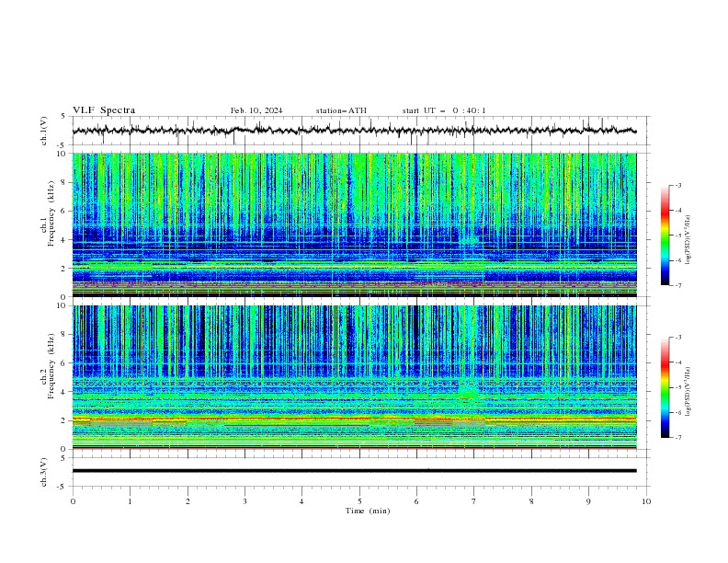Click time axis tick label "5"
The image size is (728, 563).
tap(359, 501)
